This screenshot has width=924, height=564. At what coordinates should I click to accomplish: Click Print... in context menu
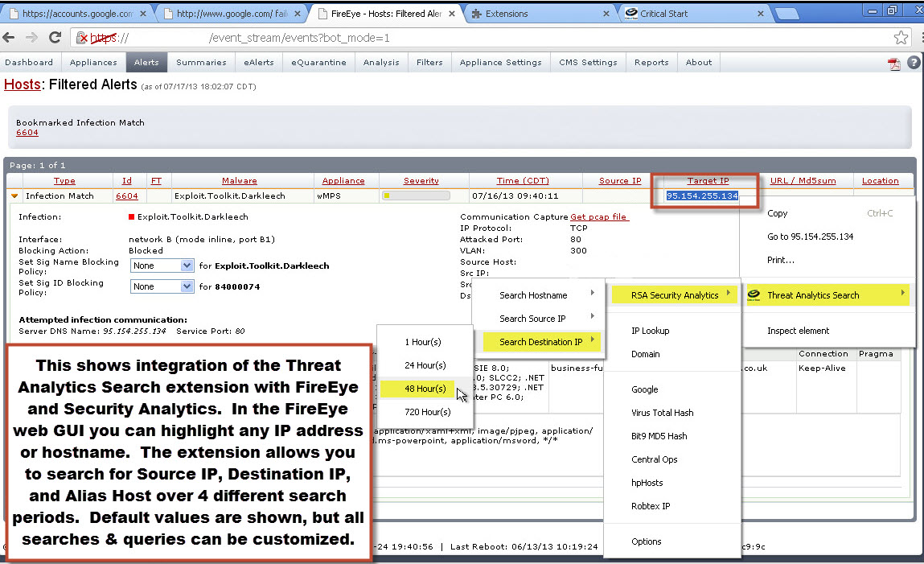781,260
